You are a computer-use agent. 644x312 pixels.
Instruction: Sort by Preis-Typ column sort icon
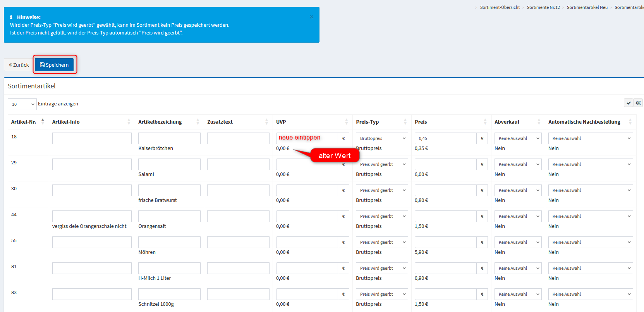[405, 122]
